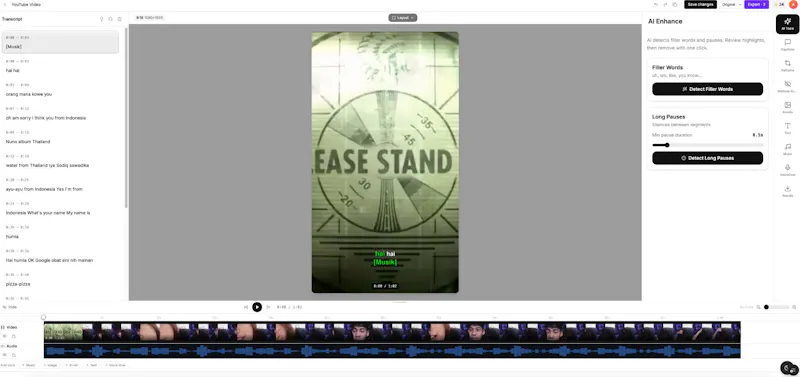The height and width of the screenshot is (377, 800).
Task: Go back with the arrow beside YouTube Video
Action: click(5, 5)
